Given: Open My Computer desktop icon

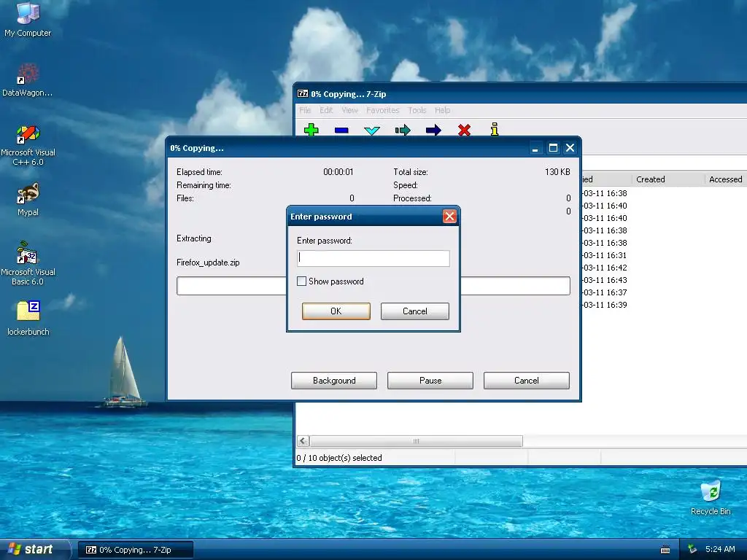Looking at the screenshot, I should click(28, 19).
